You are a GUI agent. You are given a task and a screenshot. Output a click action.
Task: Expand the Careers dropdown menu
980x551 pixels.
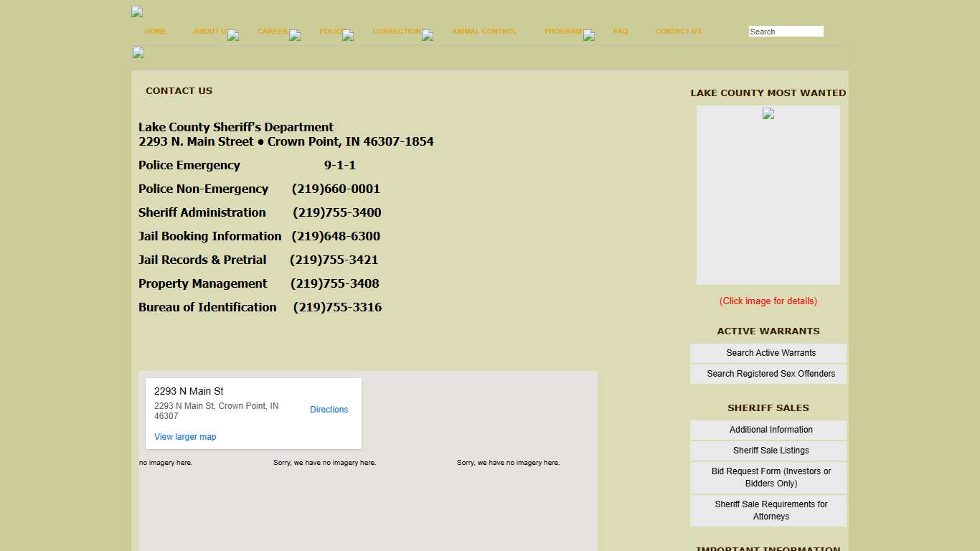pos(295,35)
